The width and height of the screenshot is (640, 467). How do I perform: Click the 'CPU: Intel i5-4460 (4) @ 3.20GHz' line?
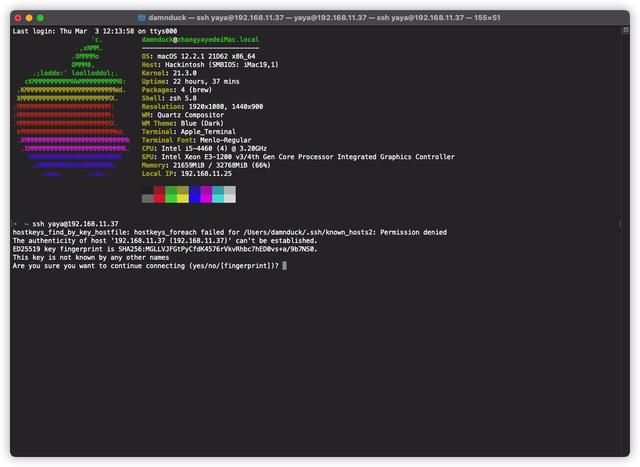pyautogui.click(x=204, y=149)
